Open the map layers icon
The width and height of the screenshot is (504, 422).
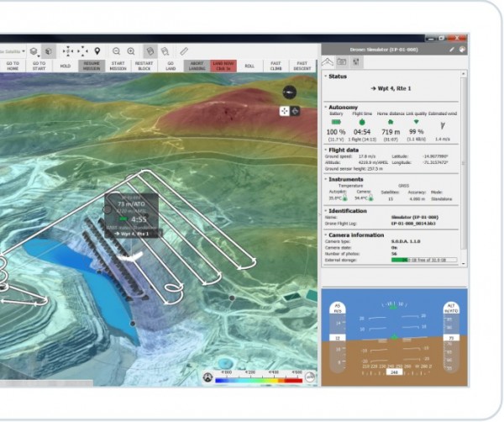(34, 51)
